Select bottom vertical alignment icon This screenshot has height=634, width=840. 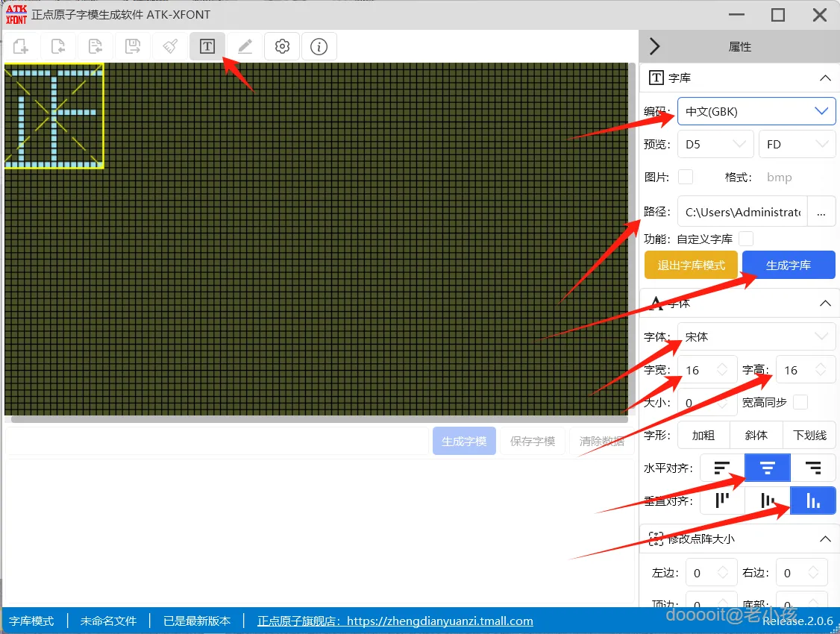812,500
